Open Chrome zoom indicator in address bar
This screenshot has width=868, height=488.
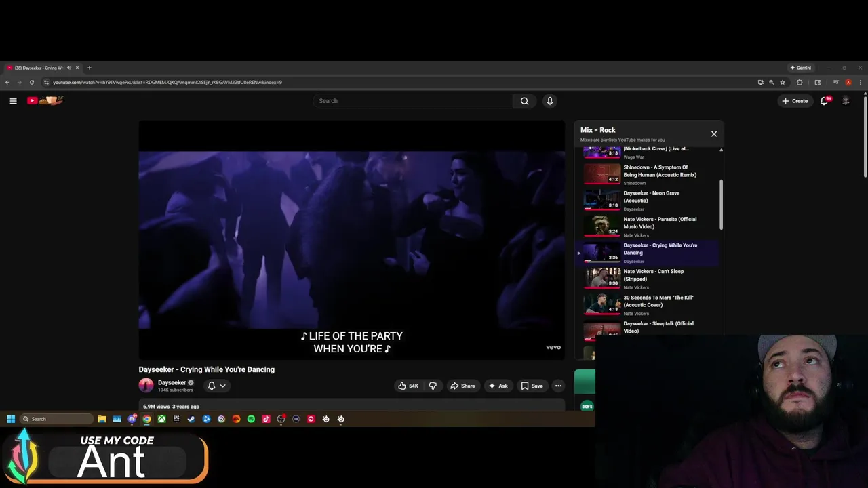pyautogui.click(x=771, y=83)
